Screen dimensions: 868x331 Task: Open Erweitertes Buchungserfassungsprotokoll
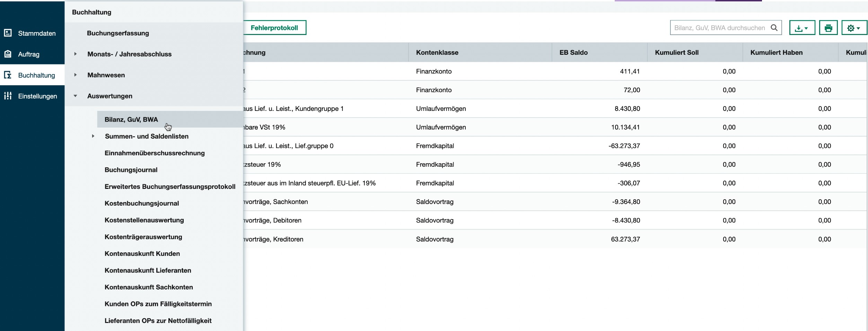(x=170, y=186)
